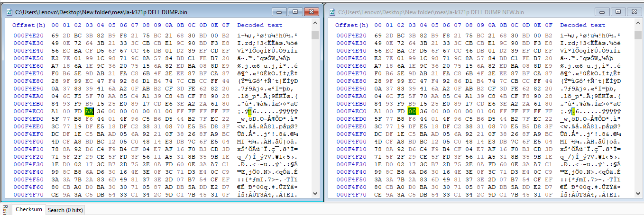The width and height of the screenshot is (644, 215).
Task: Click the 0F column header in the left window
Action: click(x=226, y=25)
